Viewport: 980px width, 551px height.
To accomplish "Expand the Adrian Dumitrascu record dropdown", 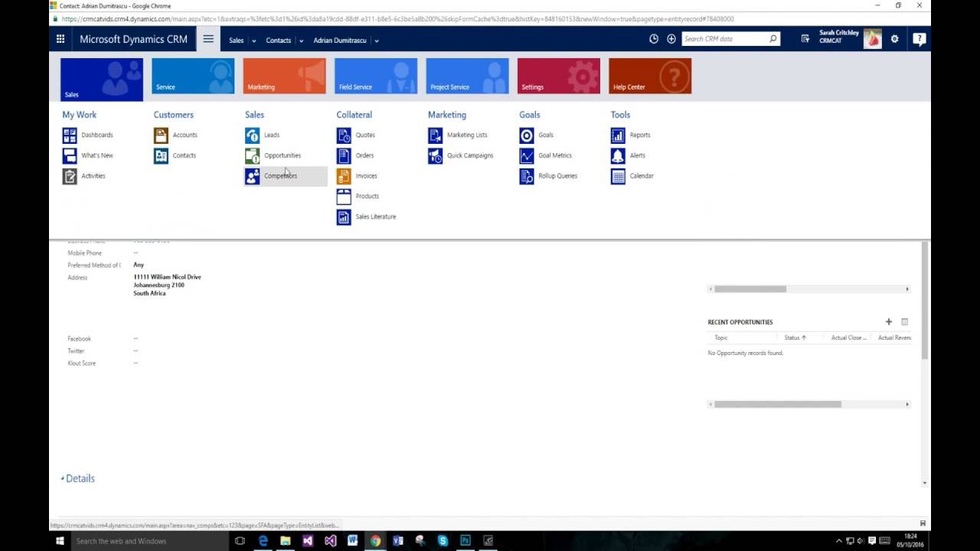I will click(377, 41).
